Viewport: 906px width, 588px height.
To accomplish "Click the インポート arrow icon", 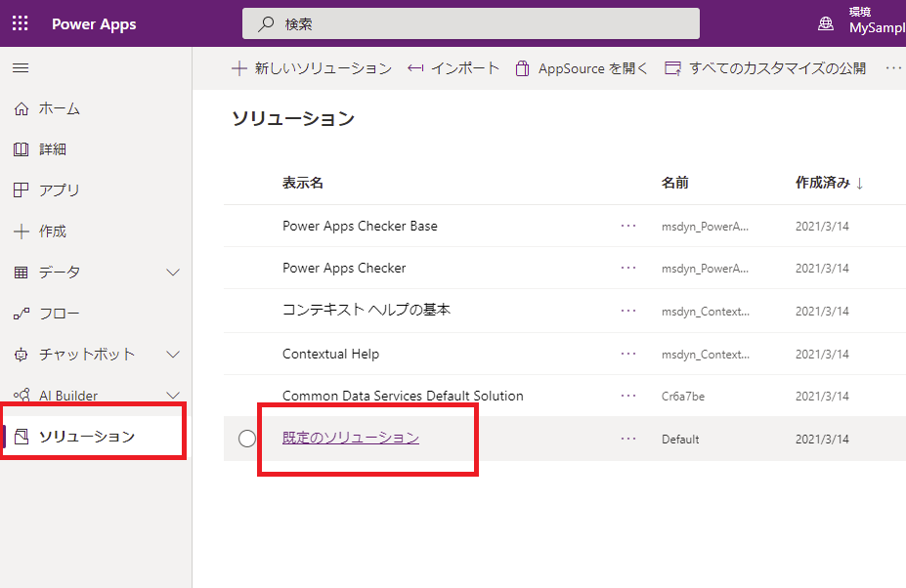I will click(x=415, y=68).
